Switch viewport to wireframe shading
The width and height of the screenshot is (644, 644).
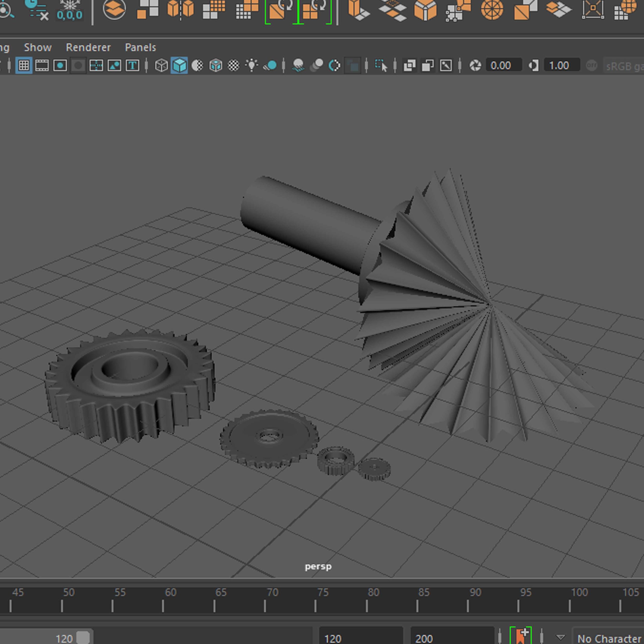(x=161, y=65)
